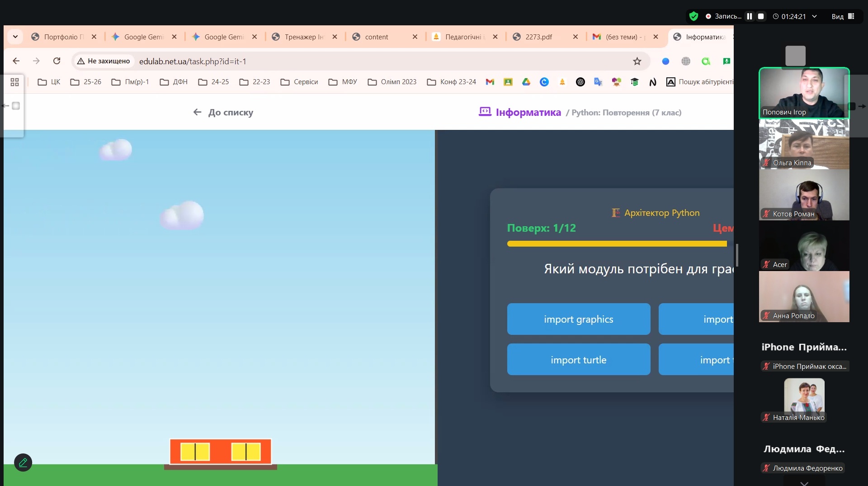The height and width of the screenshot is (486, 868).
Task: Expand the meeting timer dropdown chevron
Action: (814, 16)
